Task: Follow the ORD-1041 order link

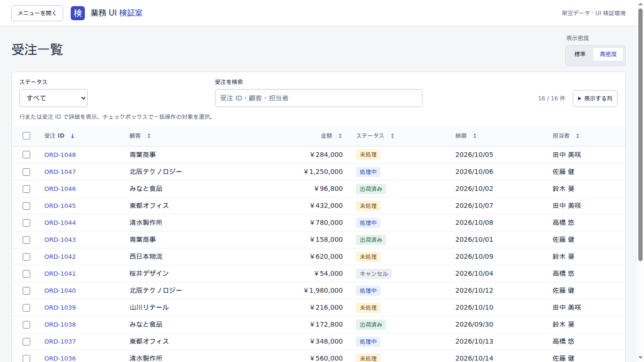Action: (x=60, y=273)
